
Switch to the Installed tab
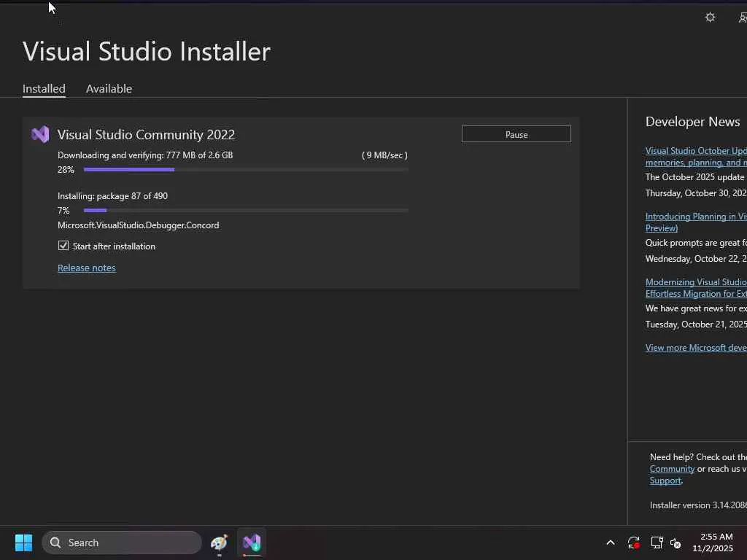pyautogui.click(x=44, y=88)
